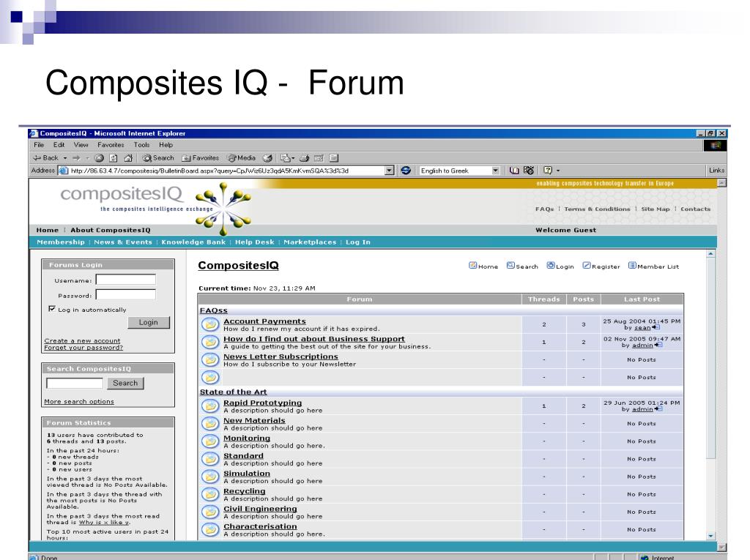Click the forum Home icon link

(x=483, y=266)
